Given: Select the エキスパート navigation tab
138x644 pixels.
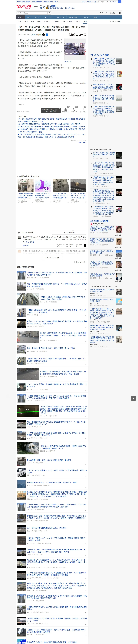Looking at the screenshot, I should pyautogui.click(x=48, y=17).
